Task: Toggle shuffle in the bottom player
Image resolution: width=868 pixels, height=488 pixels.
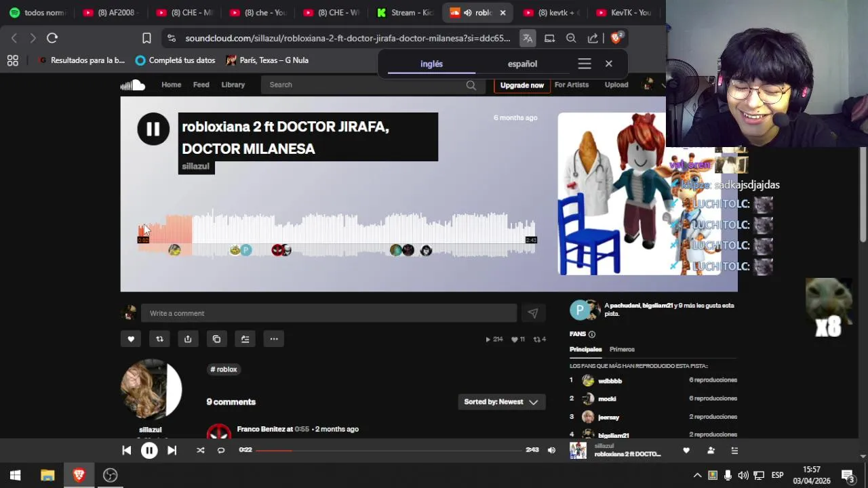Action: coord(200,450)
